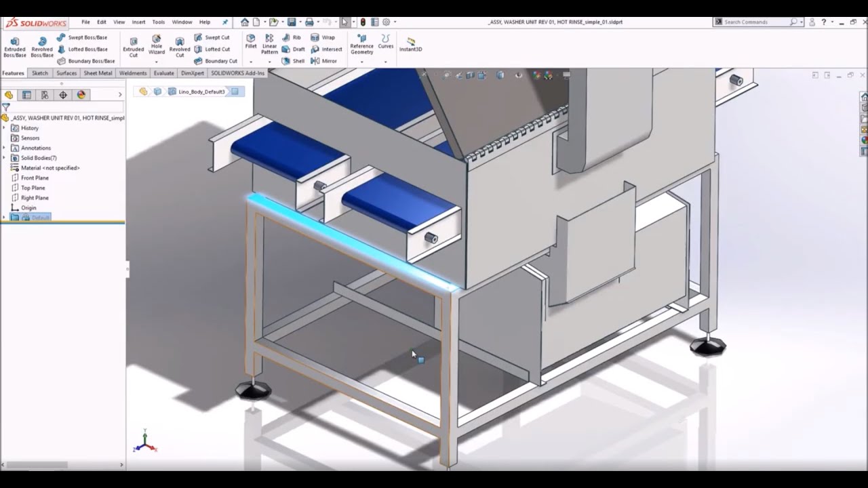Open the Insert menu

pos(138,22)
